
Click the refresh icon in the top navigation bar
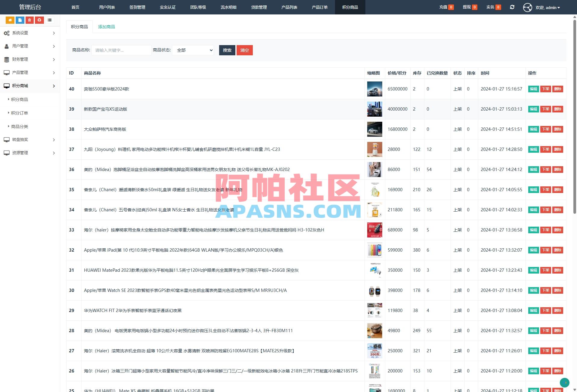512,7
